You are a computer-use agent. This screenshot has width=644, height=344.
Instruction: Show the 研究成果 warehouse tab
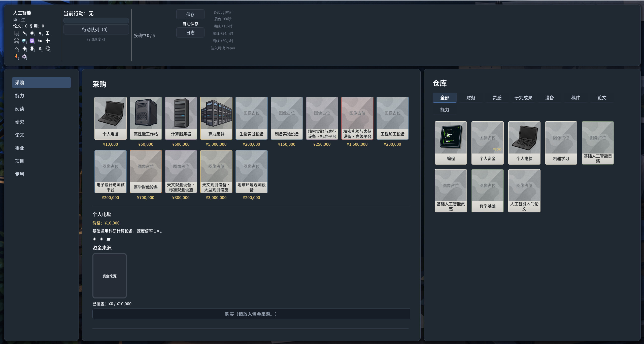coord(523,98)
